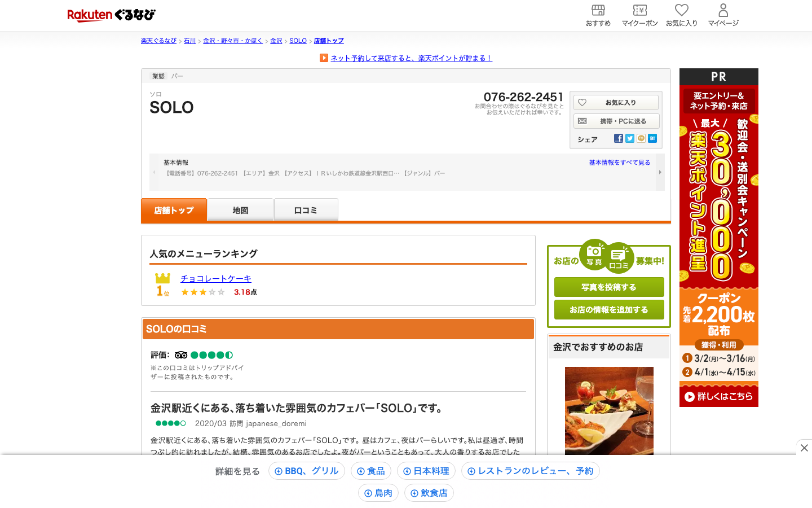Click the 写真を投稿する button
The width and height of the screenshot is (812, 508).
pyautogui.click(x=609, y=287)
